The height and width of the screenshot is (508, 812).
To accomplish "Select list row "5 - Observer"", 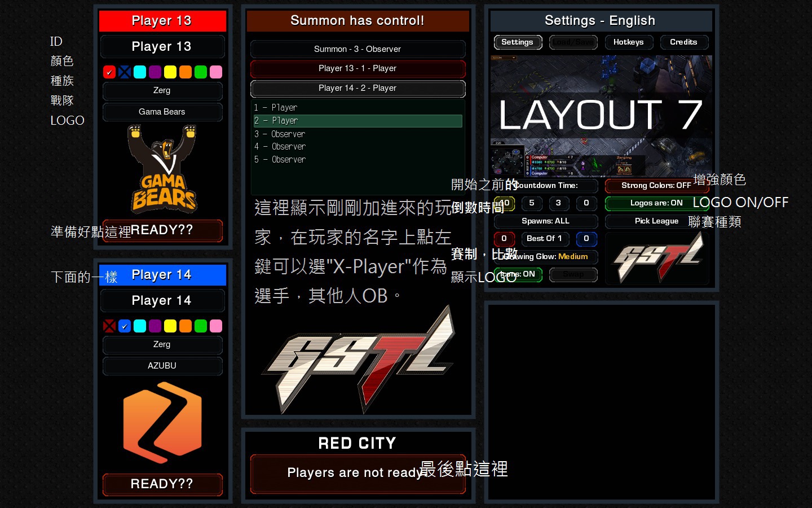I will click(x=358, y=160).
